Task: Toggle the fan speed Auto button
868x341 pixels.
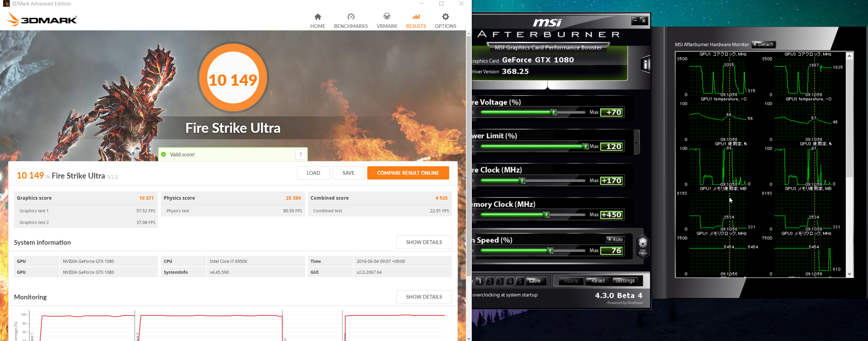Action: point(615,240)
